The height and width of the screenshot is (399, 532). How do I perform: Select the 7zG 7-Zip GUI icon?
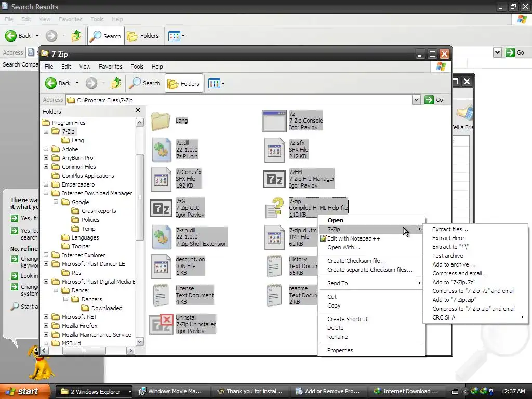click(161, 208)
